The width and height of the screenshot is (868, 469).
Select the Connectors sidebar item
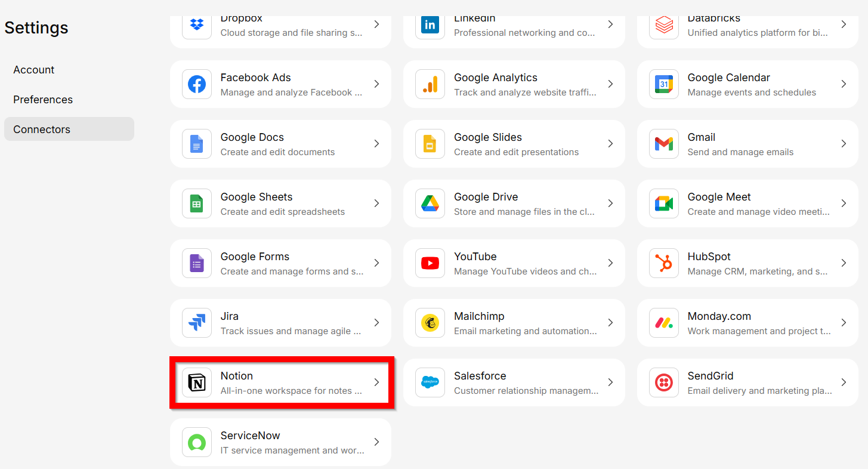42,129
